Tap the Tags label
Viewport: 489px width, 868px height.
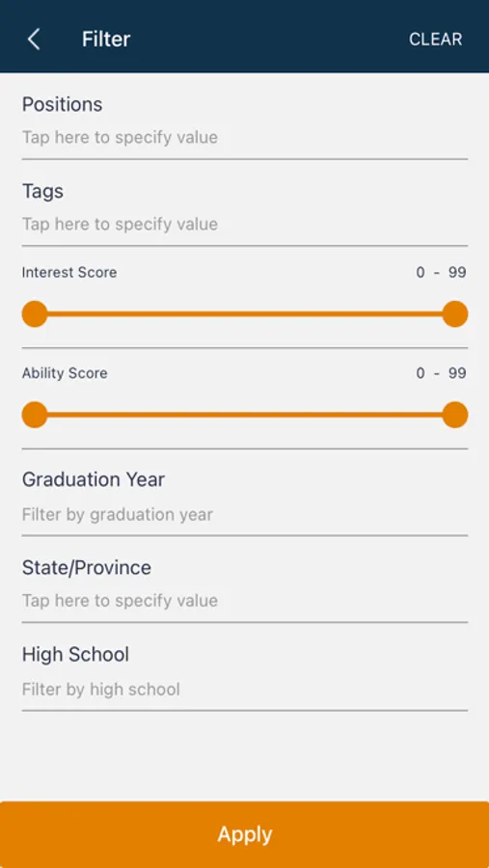pyautogui.click(x=42, y=192)
